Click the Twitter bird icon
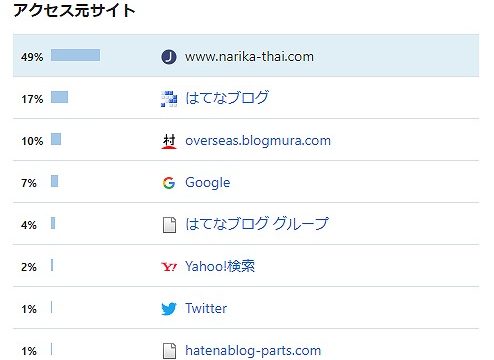494x360 pixels. point(169,309)
